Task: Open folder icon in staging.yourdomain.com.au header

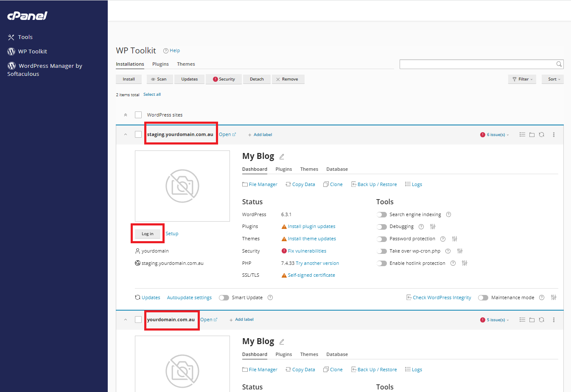Action: tap(532, 135)
